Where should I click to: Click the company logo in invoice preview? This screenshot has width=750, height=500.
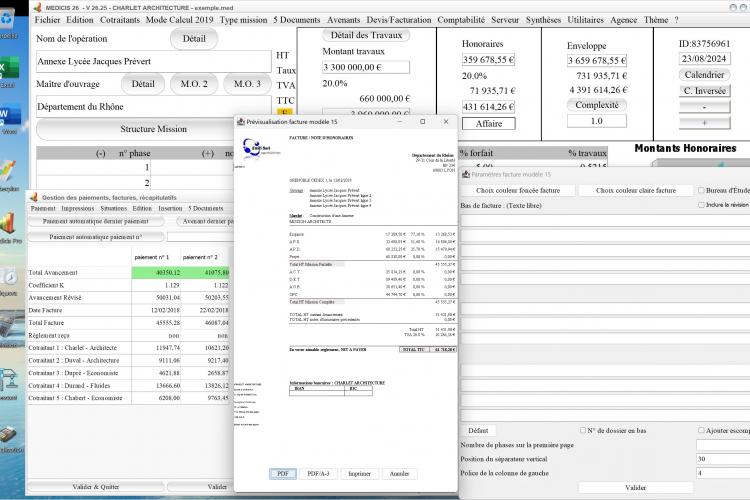pyautogui.click(x=260, y=148)
